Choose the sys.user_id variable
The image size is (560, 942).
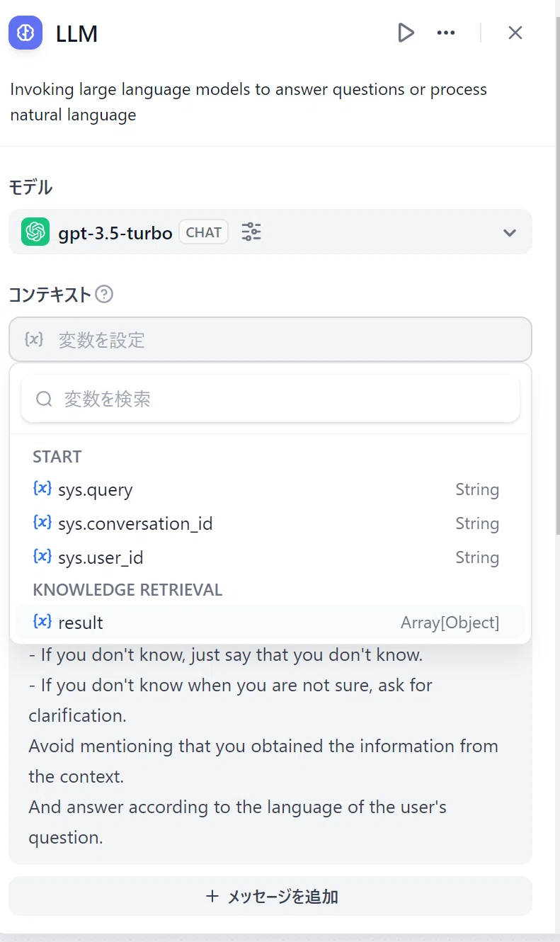pos(270,557)
